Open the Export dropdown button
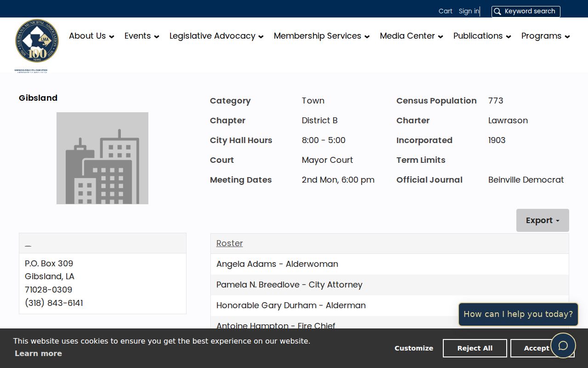This screenshot has width=588, height=368. pyautogui.click(x=543, y=220)
